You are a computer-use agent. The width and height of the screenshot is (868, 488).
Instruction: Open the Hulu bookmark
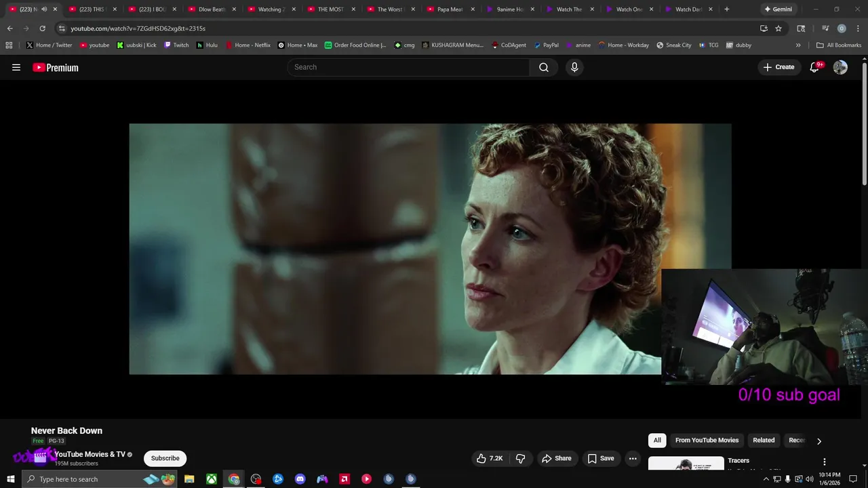[207, 45]
